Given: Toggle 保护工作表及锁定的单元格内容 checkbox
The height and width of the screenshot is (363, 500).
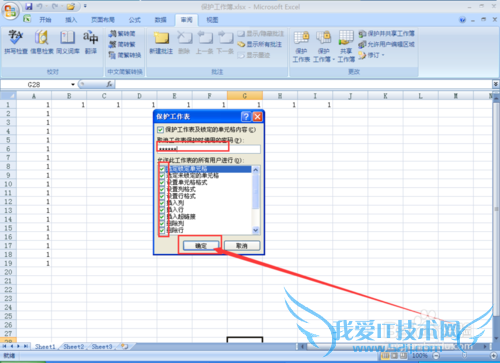Looking at the screenshot, I should tap(160, 130).
